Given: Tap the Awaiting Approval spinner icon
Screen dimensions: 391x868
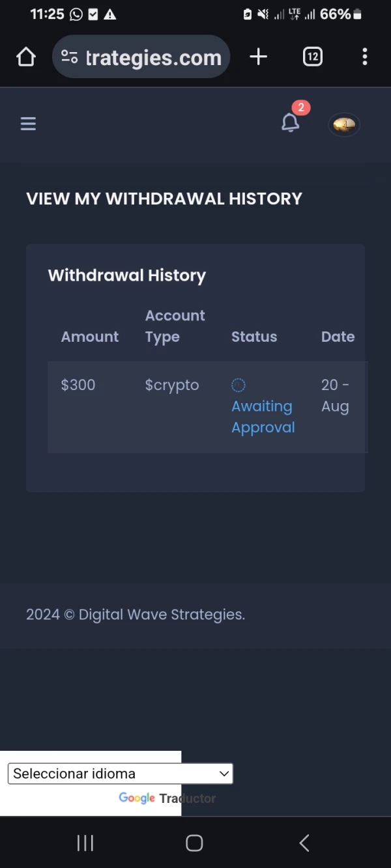Looking at the screenshot, I should coord(239,385).
